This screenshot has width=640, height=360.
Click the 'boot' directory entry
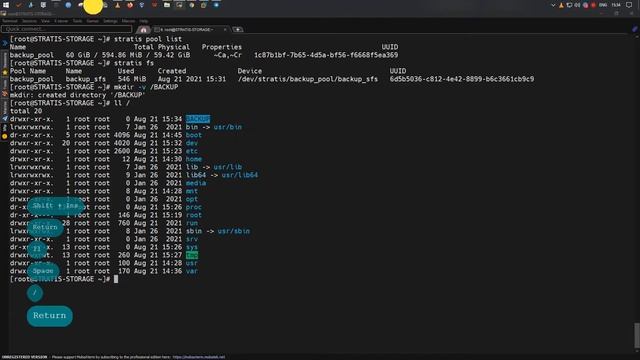tap(193, 135)
